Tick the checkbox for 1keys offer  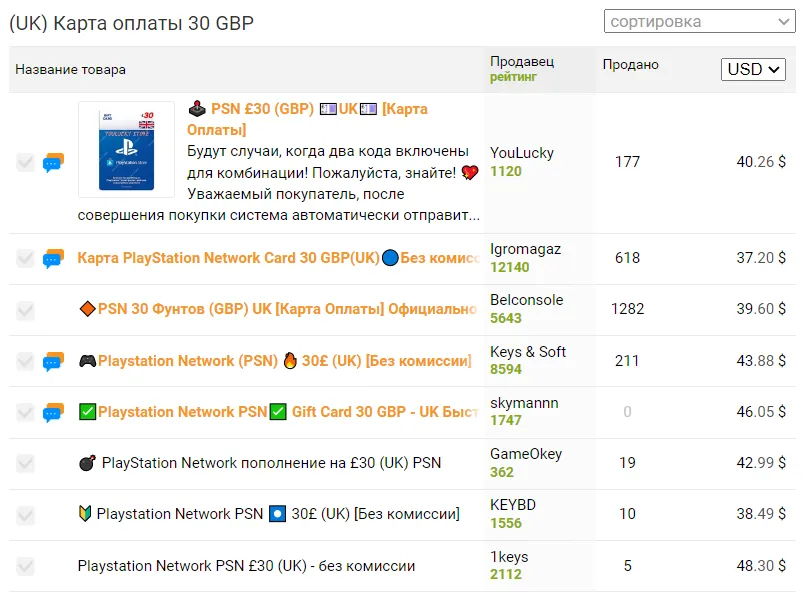pyautogui.click(x=25, y=566)
